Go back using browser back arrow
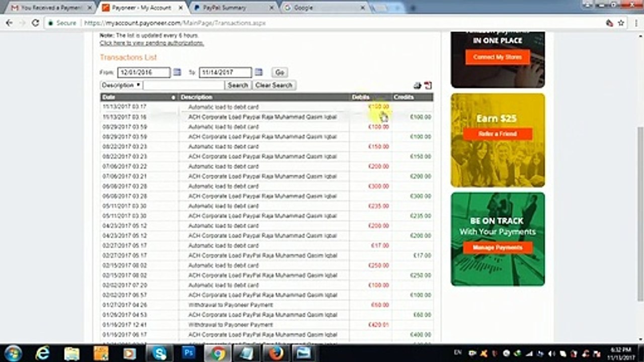This screenshot has height=362, width=644. (9, 23)
